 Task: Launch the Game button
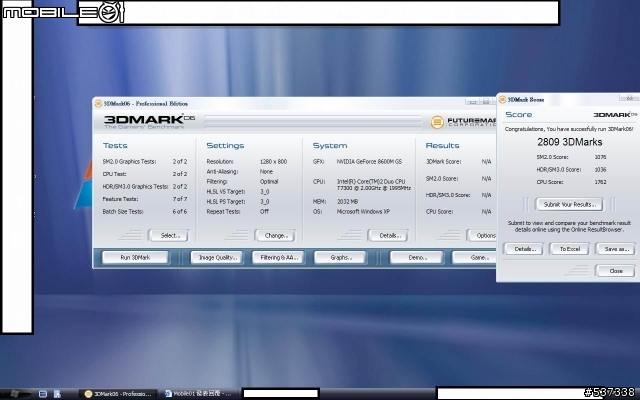(x=475, y=258)
